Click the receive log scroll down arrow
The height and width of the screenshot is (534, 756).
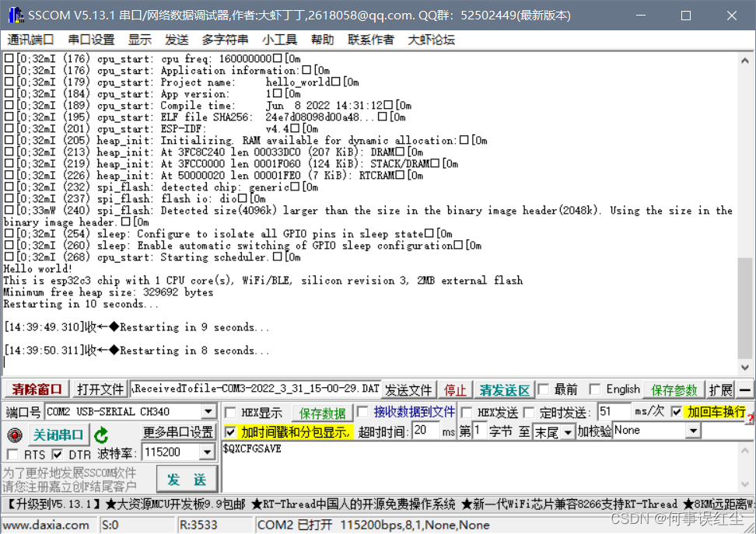click(745, 367)
